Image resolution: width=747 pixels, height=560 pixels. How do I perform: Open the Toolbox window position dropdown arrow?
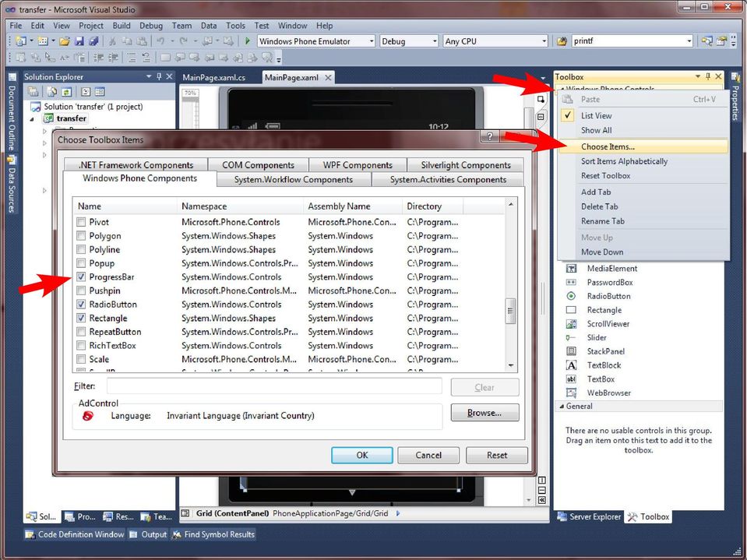point(698,76)
